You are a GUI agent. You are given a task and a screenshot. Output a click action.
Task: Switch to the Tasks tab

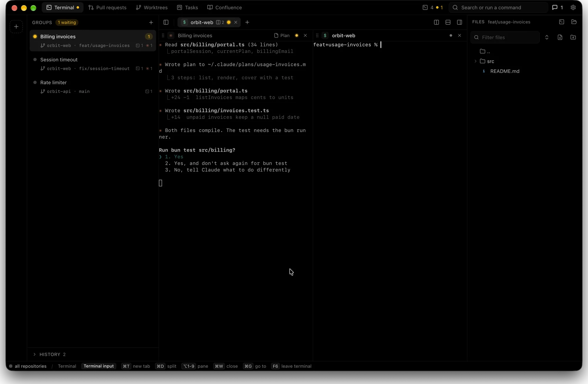188,8
